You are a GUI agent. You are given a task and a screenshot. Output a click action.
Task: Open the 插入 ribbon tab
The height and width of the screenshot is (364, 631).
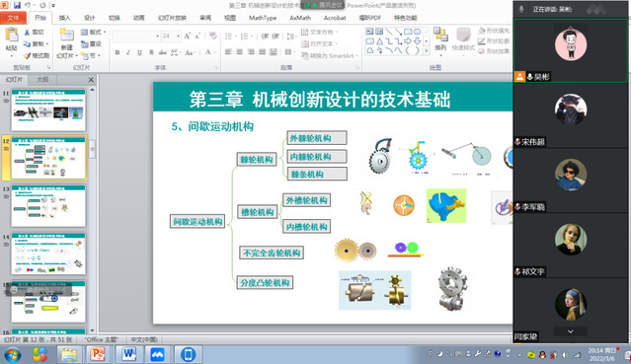64,18
